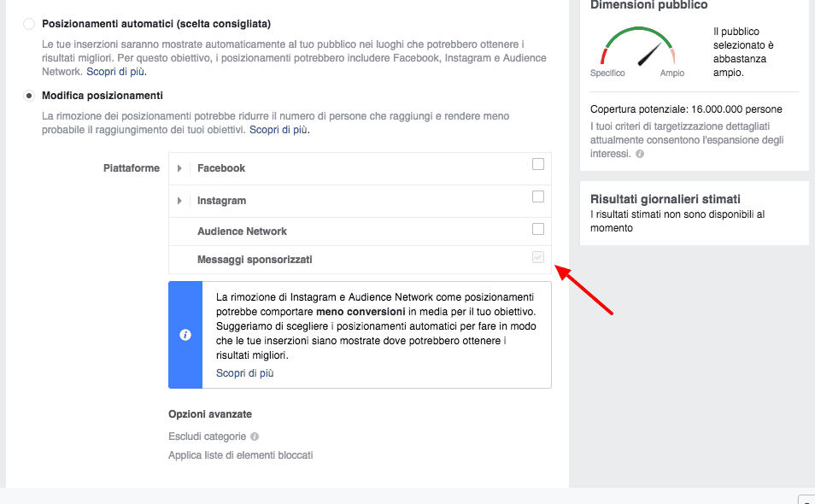This screenshot has height=504, width=815.
Task: Click the info icon in blue notice box
Action: (x=185, y=335)
